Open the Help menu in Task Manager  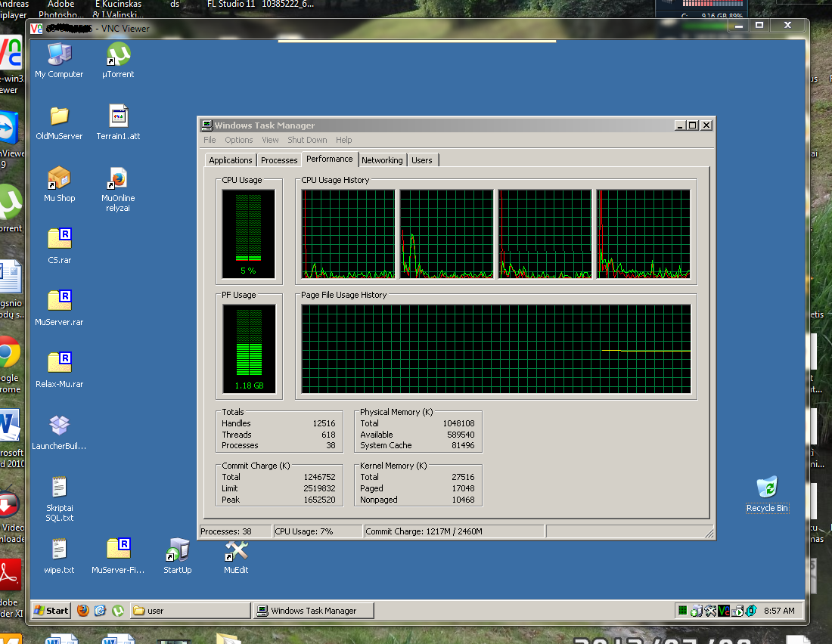click(x=344, y=140)
